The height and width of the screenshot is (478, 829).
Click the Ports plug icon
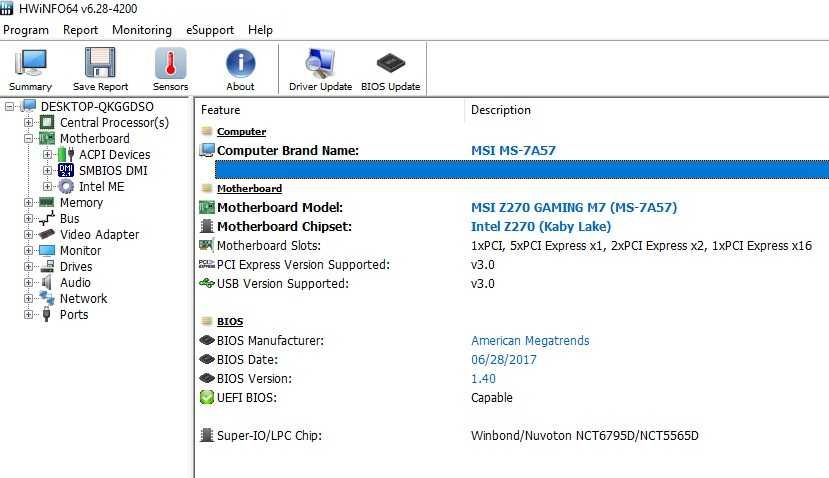pyautogui.click(x=47, y=314)
